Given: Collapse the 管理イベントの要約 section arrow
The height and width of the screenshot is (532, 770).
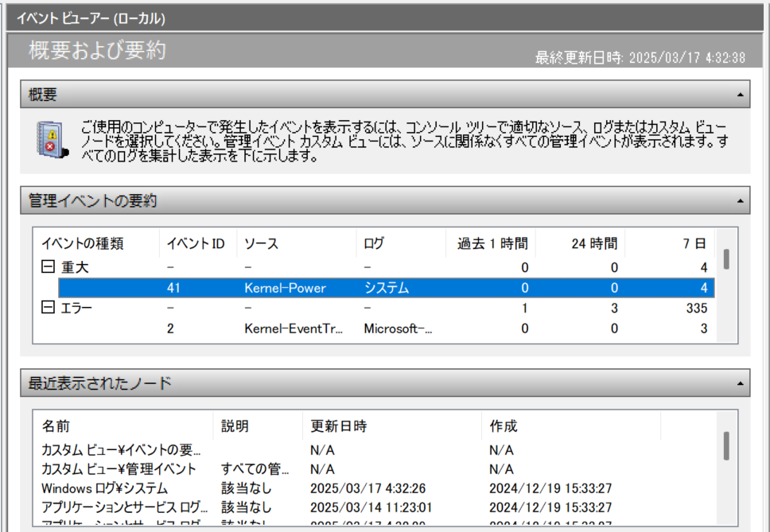Looking at the screenshot, I should coord(740,200).
